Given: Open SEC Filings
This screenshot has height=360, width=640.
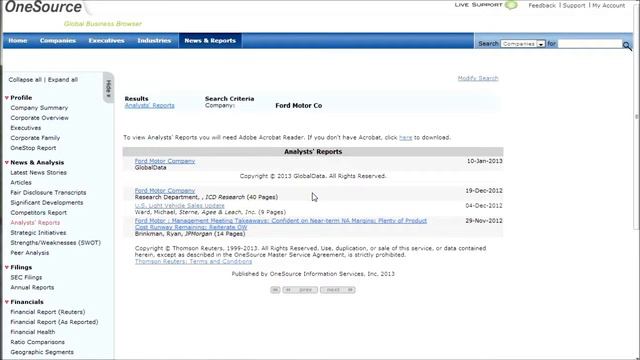Looking at the screenshot, I should [26, 278].
